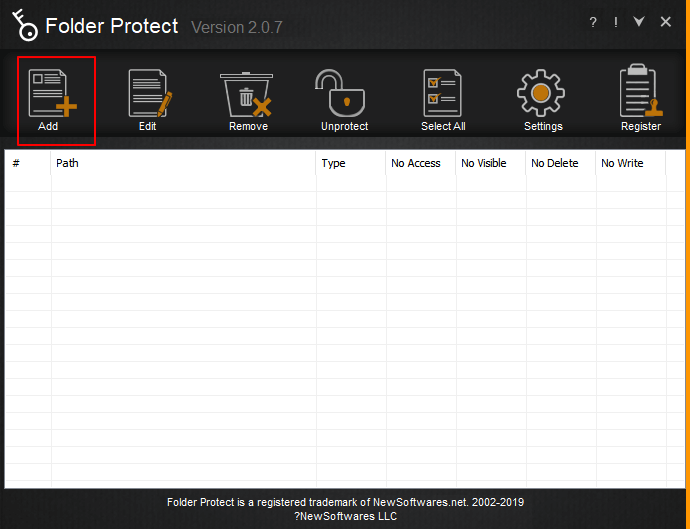690x529 pixels.
Task: Click the Type column header
Action: click(351, 163)
